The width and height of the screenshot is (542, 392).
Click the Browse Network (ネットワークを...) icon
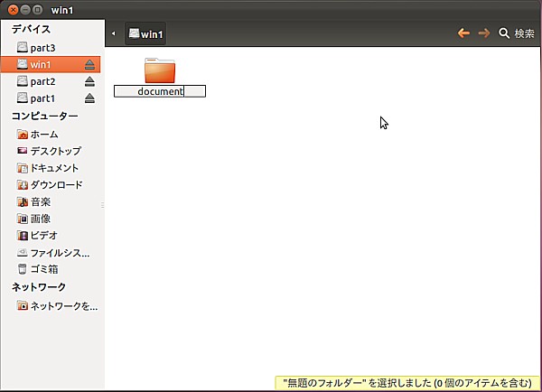pos(22,305)
